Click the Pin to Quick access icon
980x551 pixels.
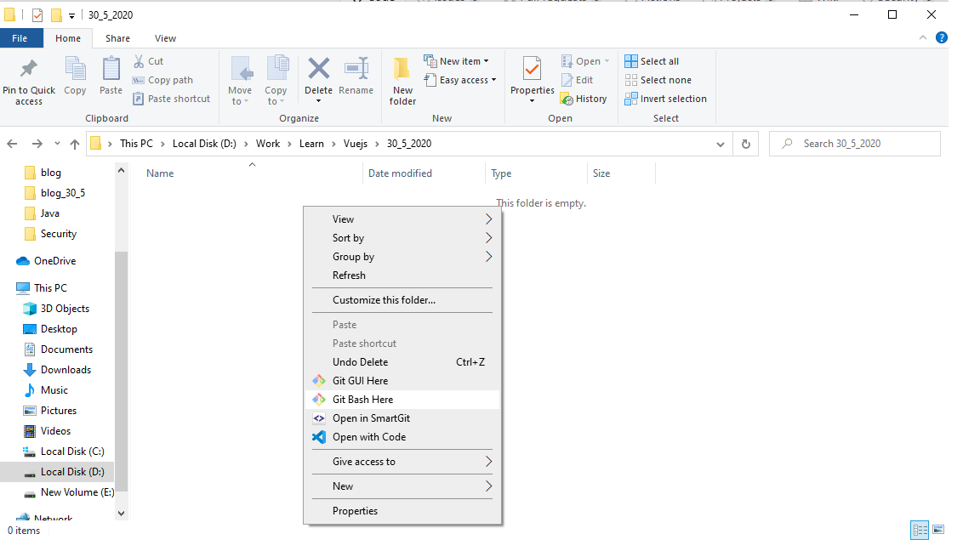(x=29, y=70)
